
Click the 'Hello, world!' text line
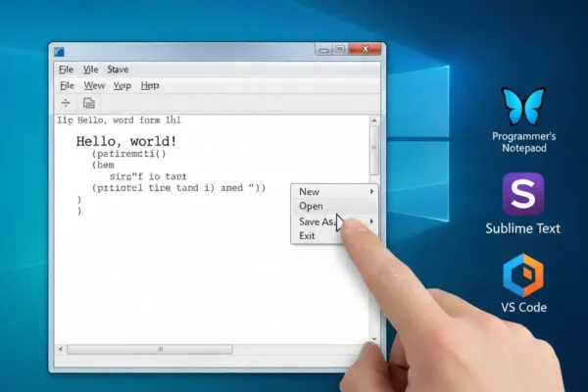[x=126, y=141]
